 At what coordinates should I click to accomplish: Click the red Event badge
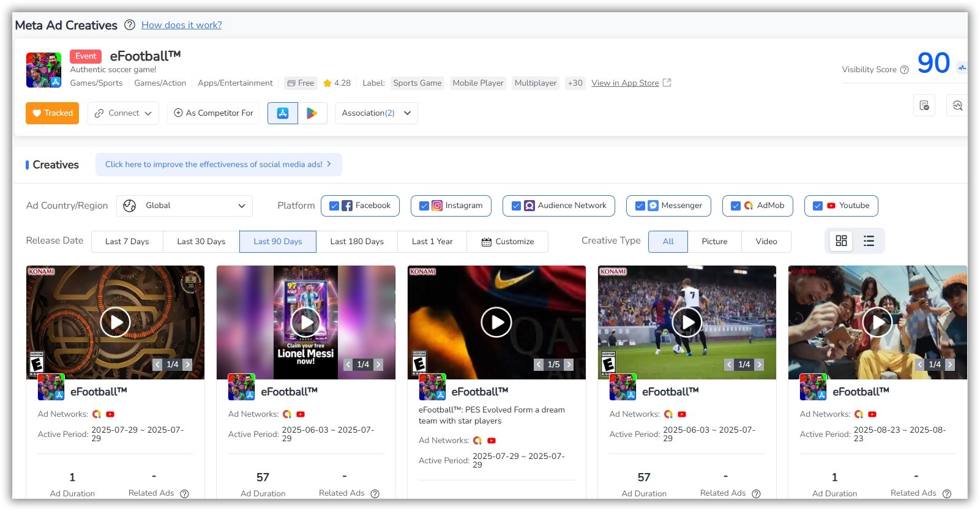[86, 56]
